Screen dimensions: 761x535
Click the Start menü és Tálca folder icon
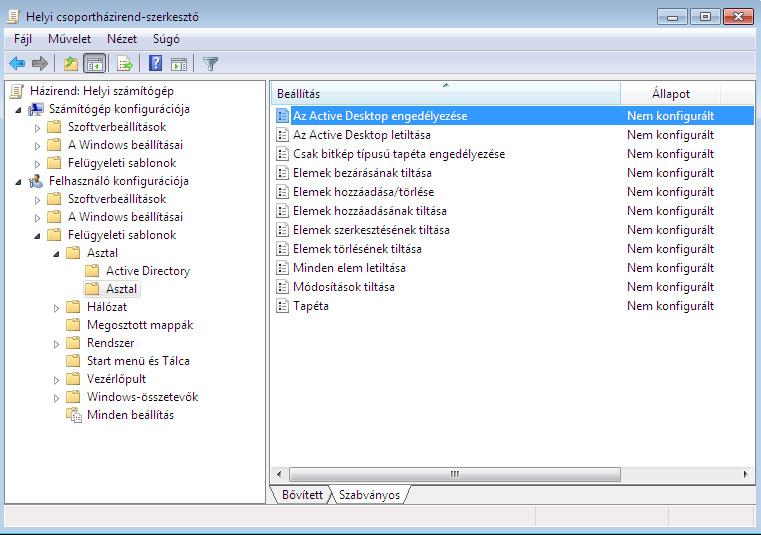(73, 360)
